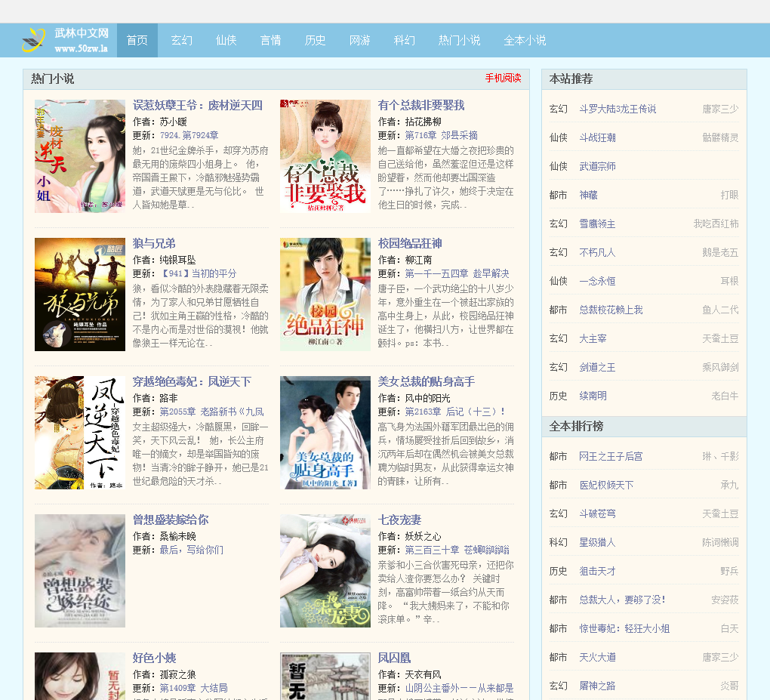Open cover image of 误惹妖孽王爷：废材逆天四
This screenshot has height=700, width=770.
pyautogui.click(x=80, y=156)
